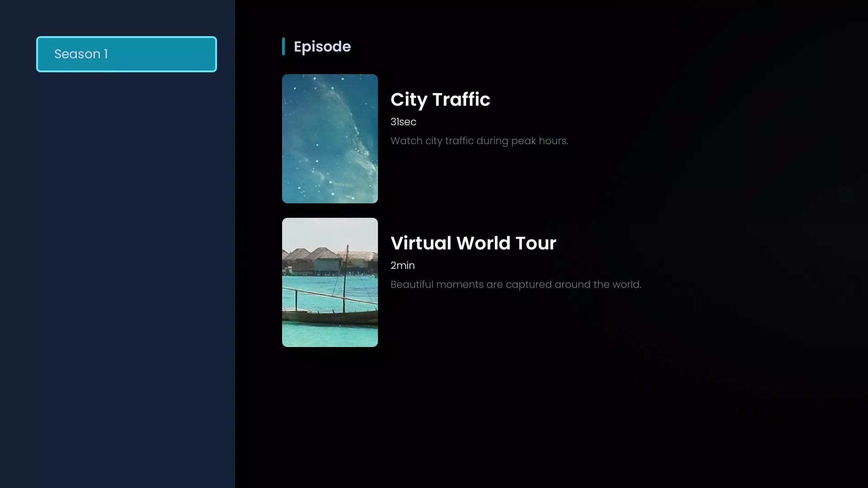This screenshot has width=868, height=488.
Task: Click the description about moments around the world
Action: (x=516, y=285)
